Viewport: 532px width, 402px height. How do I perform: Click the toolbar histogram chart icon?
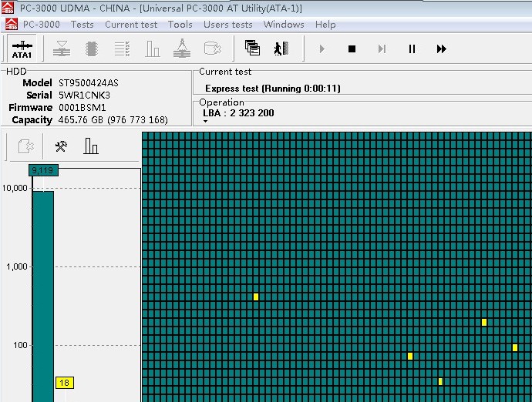(153, 49)
